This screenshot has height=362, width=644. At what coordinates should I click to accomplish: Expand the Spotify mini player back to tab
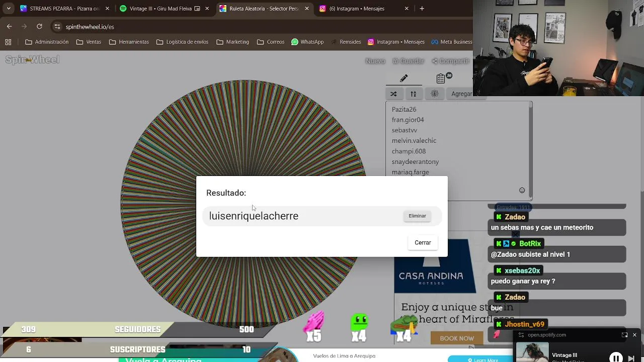click(x=624, y=335)
